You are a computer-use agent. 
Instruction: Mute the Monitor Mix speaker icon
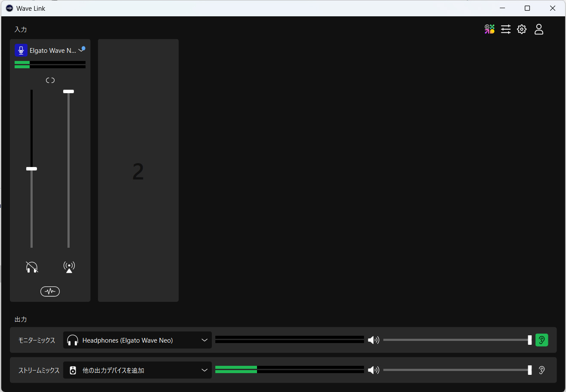pyautogui.click(x=373, y=340)
